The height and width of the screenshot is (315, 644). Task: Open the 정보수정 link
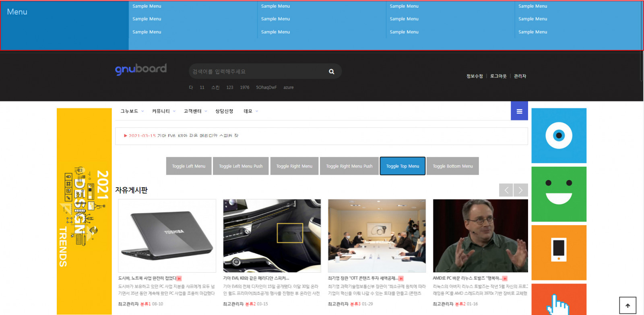(x=475, y=76)
